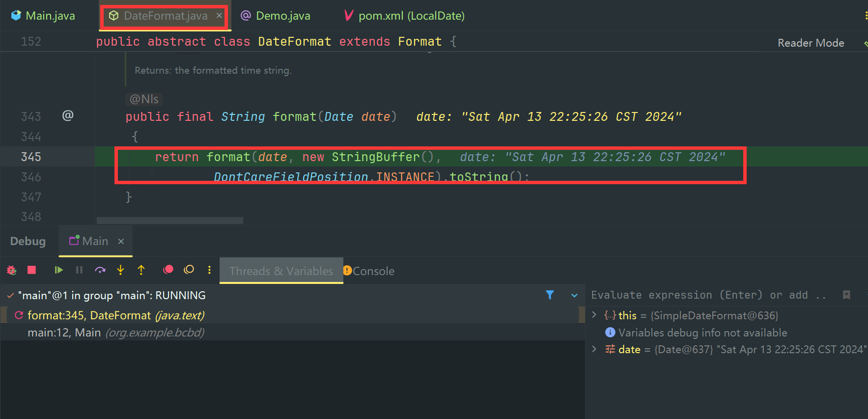Click the 'StringBuffer' constructor in line 345
Screen dimensions: 868x419
(376, 157)
